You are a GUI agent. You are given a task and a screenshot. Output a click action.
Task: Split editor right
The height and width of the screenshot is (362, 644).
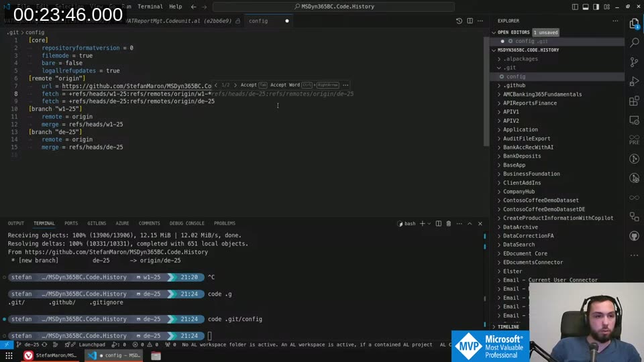tap(470, 21)
